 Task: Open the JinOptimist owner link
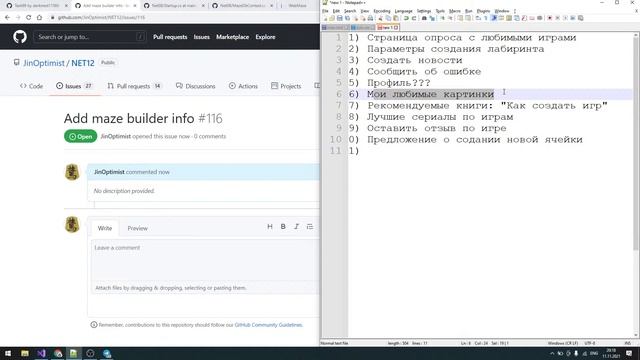click(44, 63)
